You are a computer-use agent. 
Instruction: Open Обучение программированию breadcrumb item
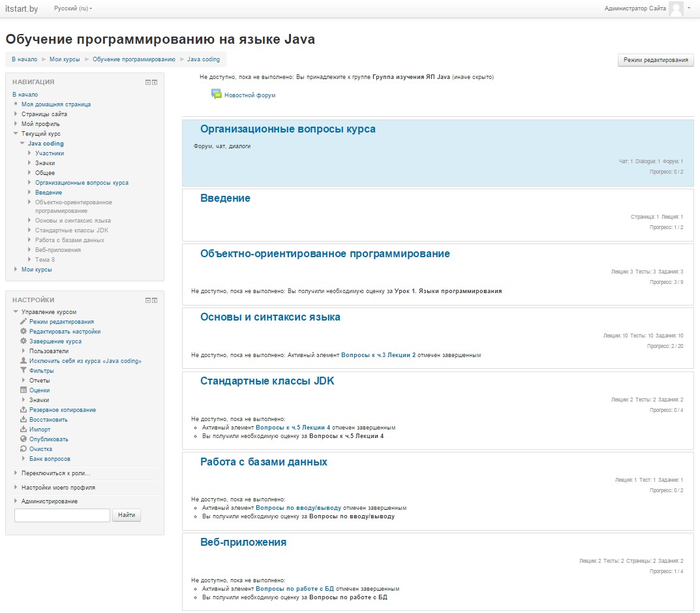coord(134,59)
